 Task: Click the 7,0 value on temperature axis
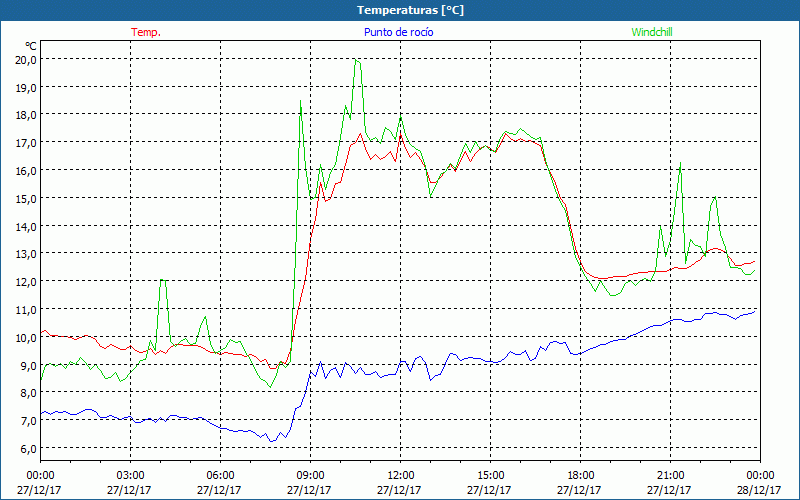tap(29, 421)
